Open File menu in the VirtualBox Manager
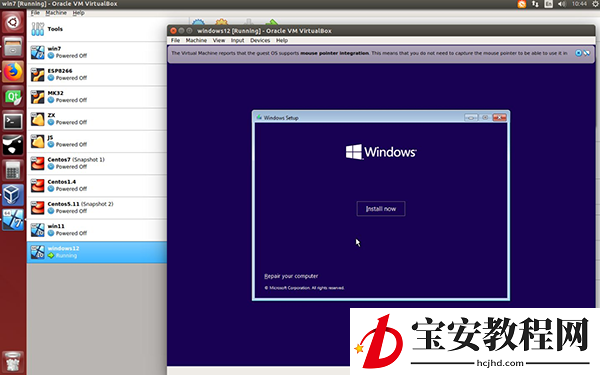The image size is (600, 375). point(35,13)
